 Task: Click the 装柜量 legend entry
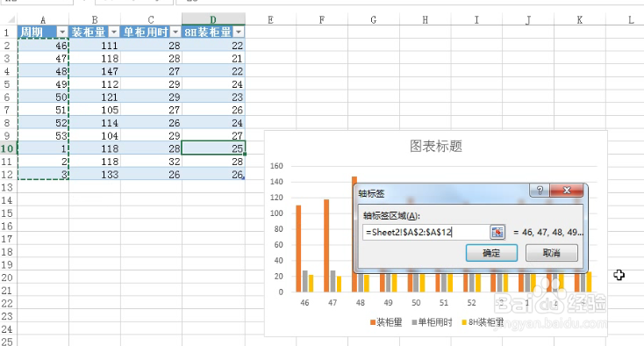386,322
